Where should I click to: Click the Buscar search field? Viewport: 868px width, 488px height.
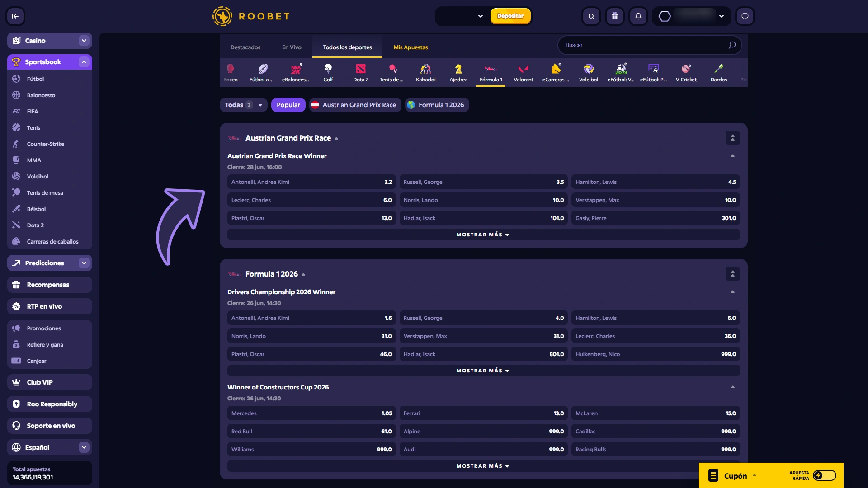click(x=650, y=45)
